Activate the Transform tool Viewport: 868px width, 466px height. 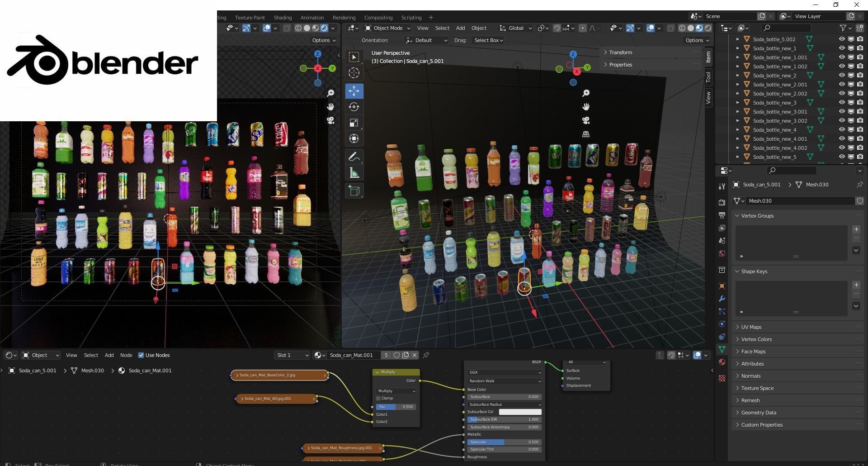coord(354,138)
